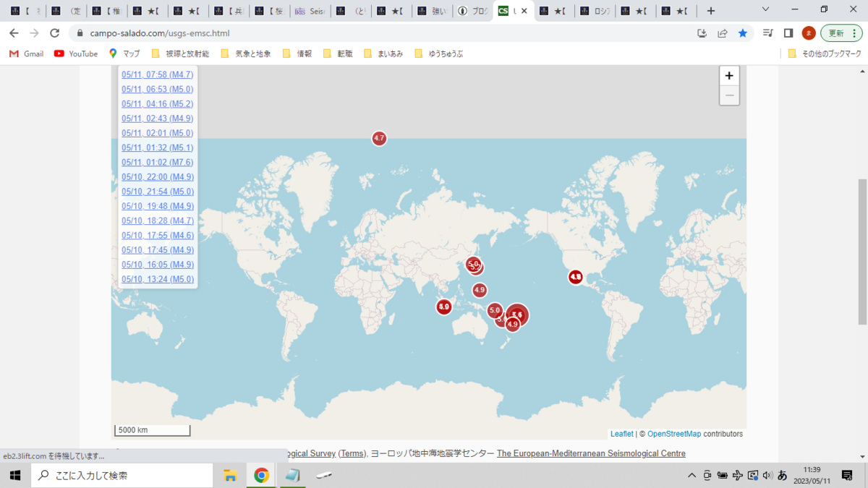Open the その他のブックマーク folder

point(825,53)
